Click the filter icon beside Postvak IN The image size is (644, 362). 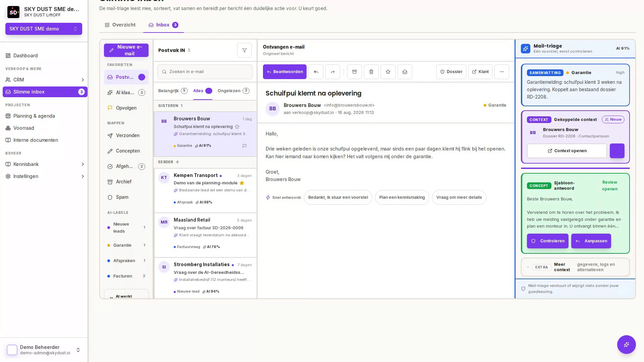244,50
